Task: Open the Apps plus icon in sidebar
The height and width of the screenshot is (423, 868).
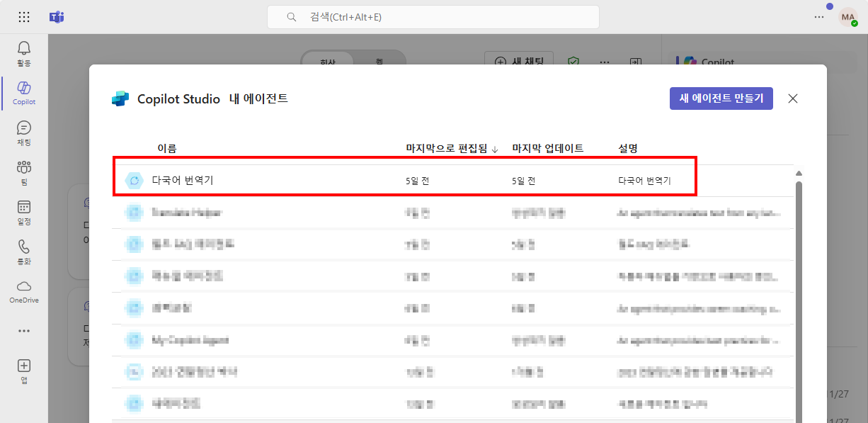Action: coord(24,370)
